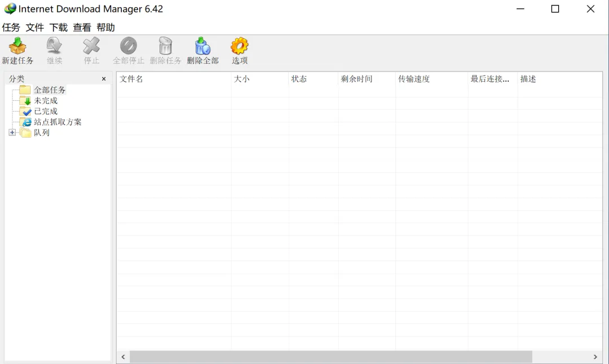
Task: Select 未完成 in category tree
Action: click(x=46, y=100)
